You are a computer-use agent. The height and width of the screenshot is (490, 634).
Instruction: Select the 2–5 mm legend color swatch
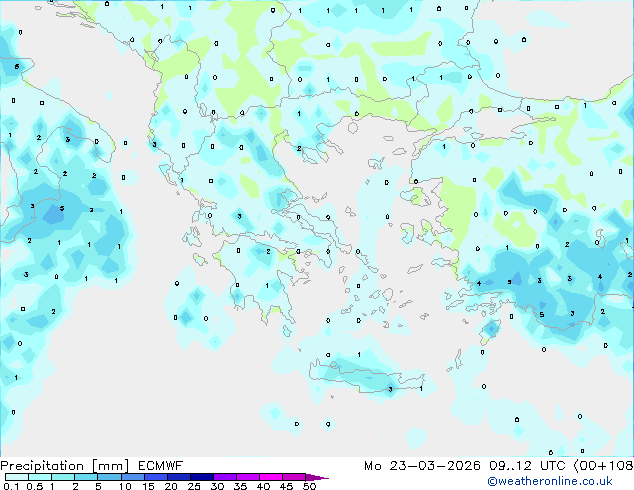coord(86,477)
